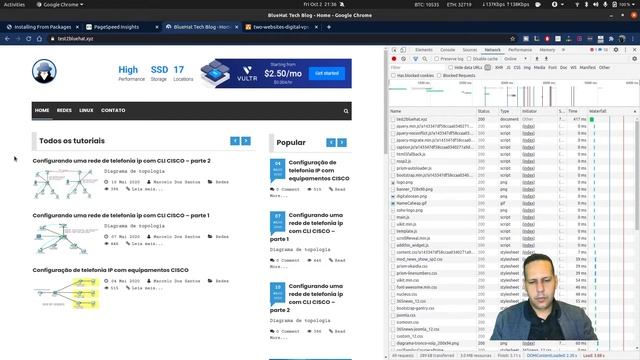Clear the network log in DevTools
Screen dimensions: 640x360
404,59
